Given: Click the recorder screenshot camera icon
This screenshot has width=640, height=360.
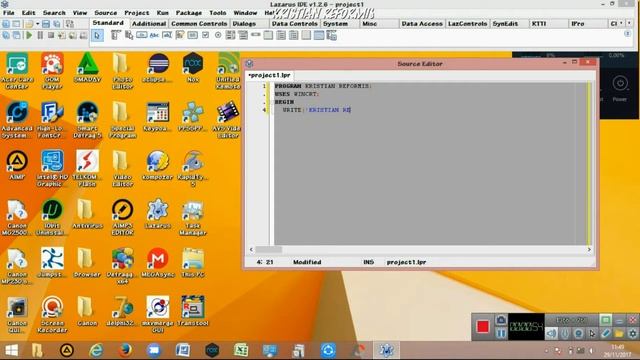Looking at the screenshot, I should 501,320.
